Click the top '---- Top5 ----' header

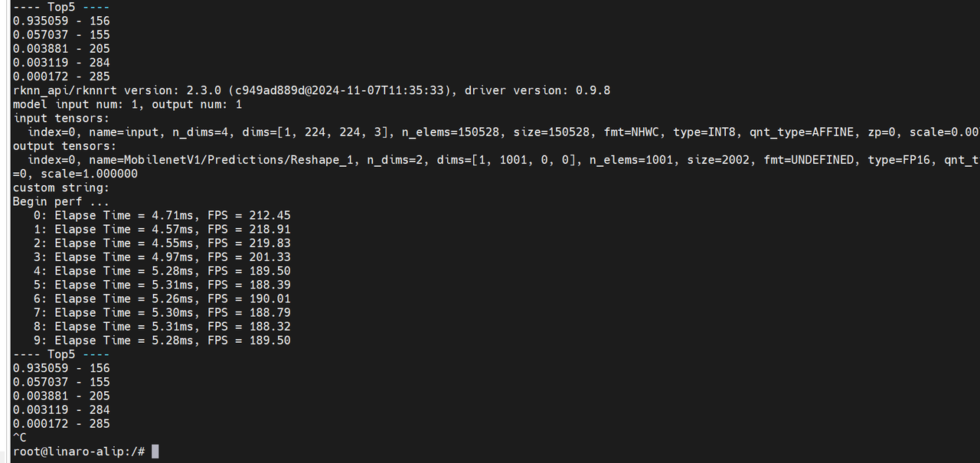coord(61,7)
